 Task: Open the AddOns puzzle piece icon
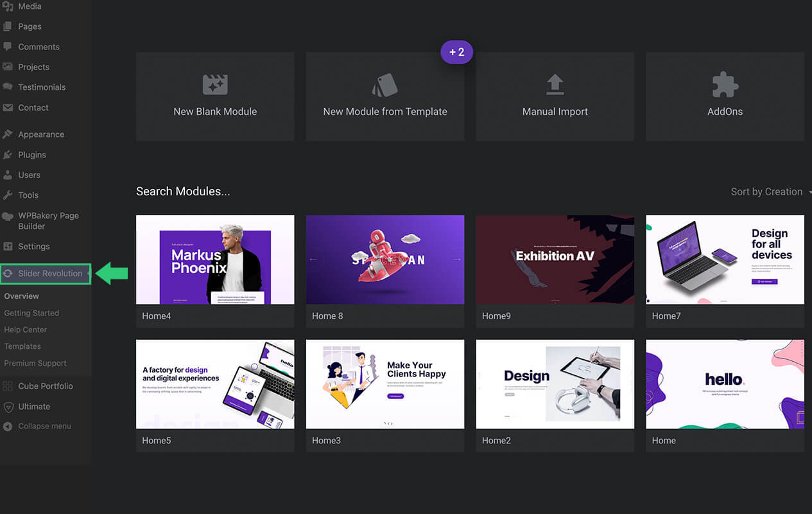pyautogui.click(x=725, y=85)
